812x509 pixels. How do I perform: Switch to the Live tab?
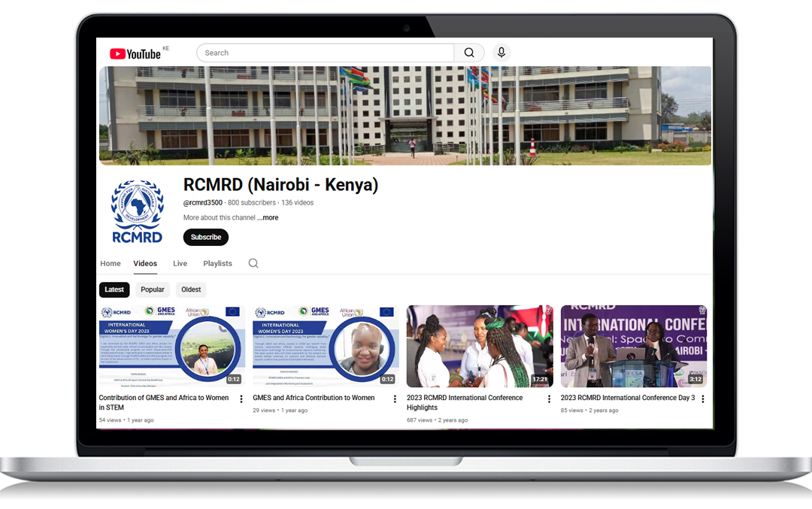[180, 263]
